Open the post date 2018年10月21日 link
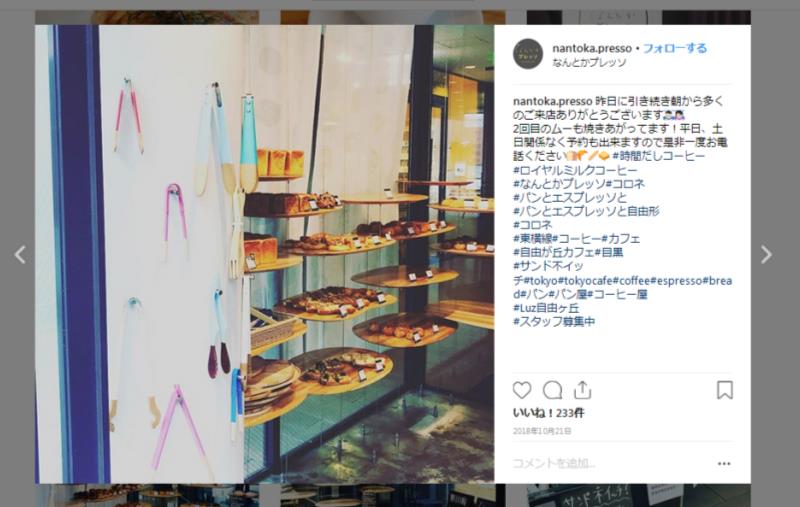800x507 pixels. [541, 431]
